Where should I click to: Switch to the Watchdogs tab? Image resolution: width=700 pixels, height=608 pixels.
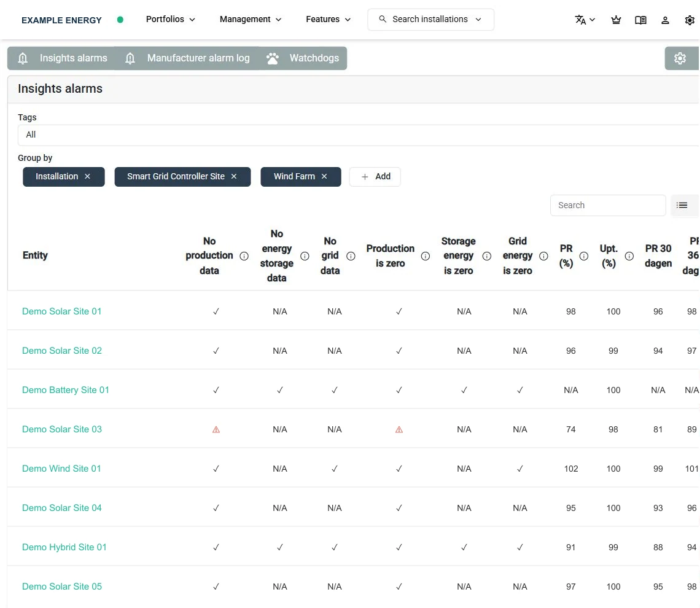(x=303, y=58)
